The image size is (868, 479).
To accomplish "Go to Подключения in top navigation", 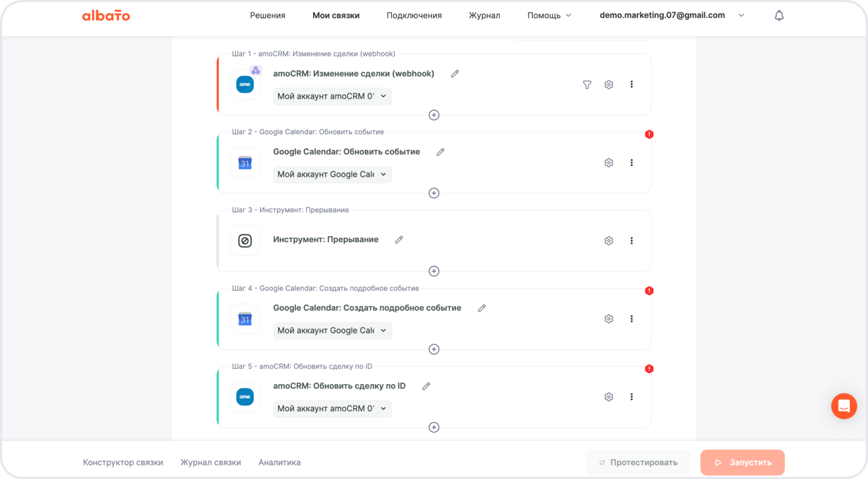I will click(x=414, y=16).
